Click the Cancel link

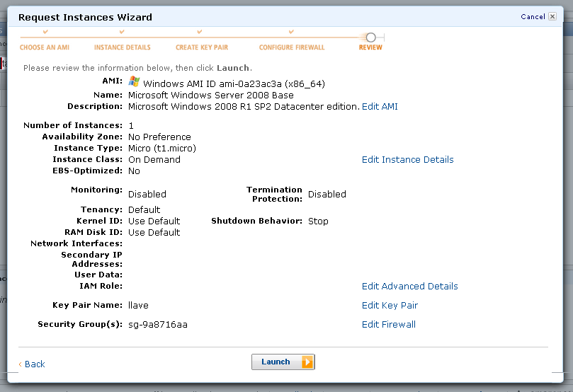(533, 16)
